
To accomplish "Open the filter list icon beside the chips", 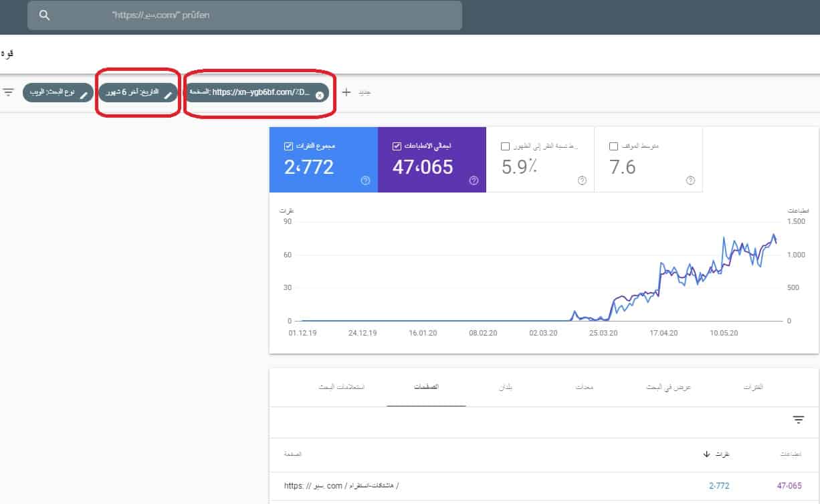I will 8,92.
